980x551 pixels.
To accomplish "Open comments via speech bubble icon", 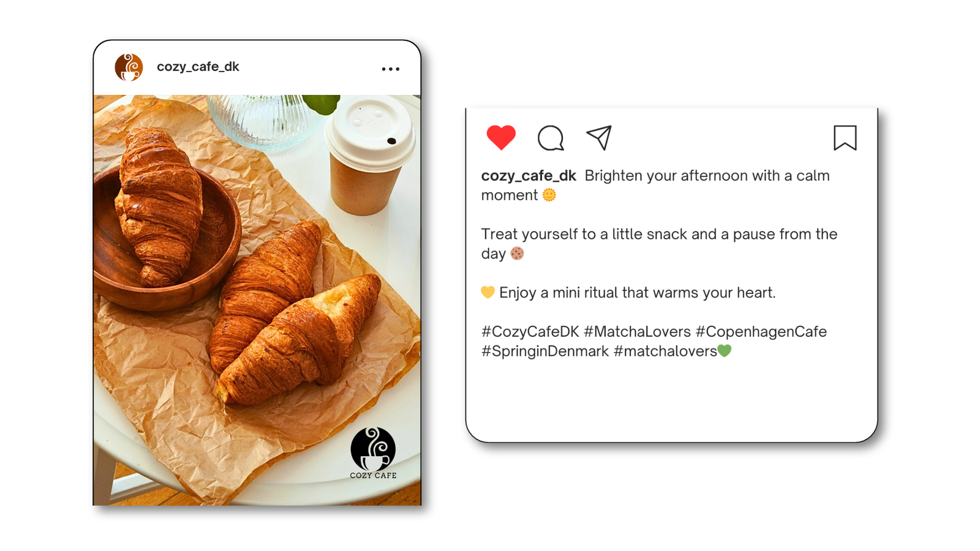I will [x=551, y=138].
